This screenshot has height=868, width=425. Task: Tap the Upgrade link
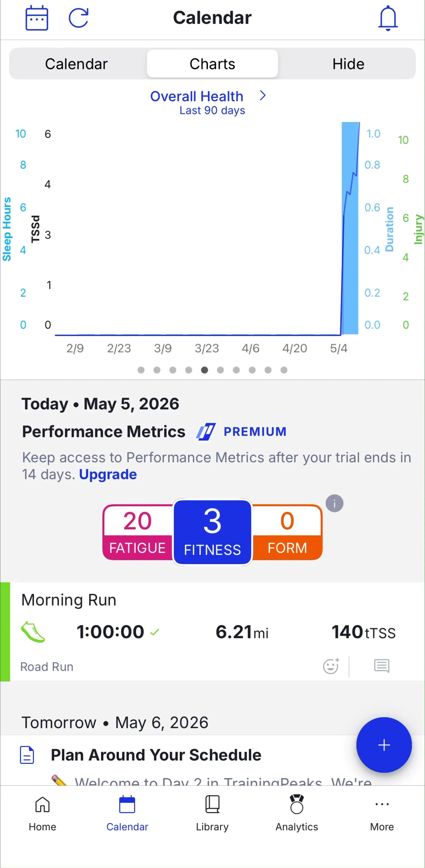click(108, 474)
